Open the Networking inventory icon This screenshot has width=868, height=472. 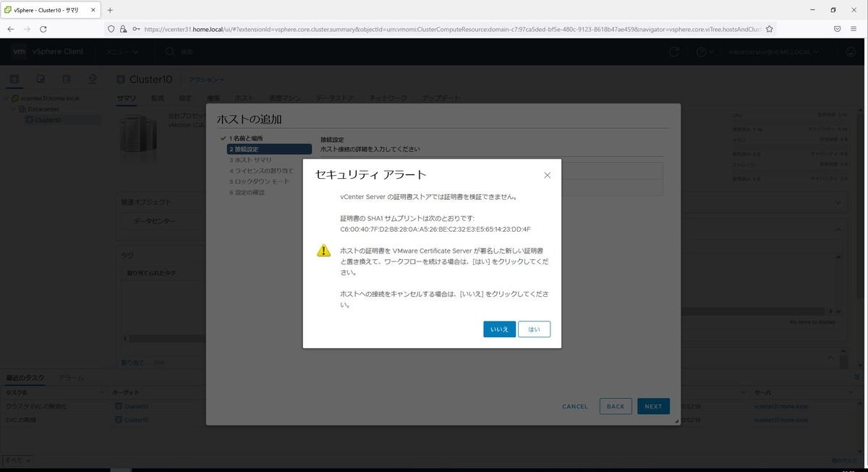(92, 80)
